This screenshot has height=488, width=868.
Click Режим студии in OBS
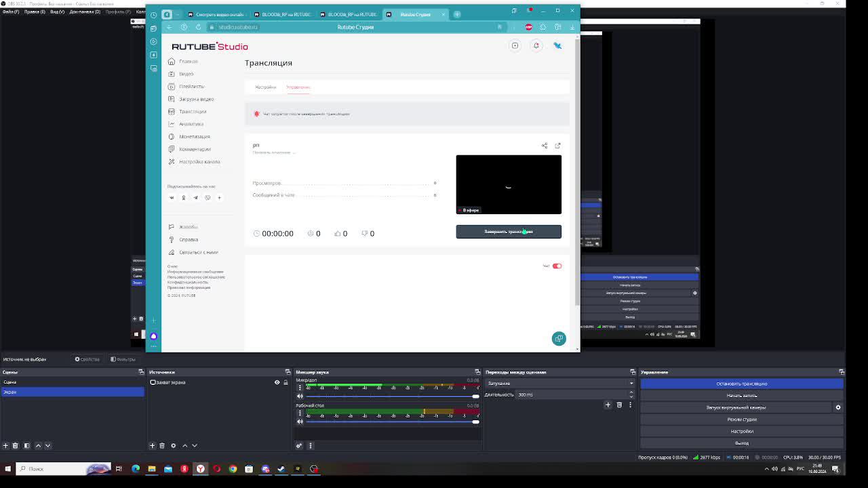pos(742,420)
